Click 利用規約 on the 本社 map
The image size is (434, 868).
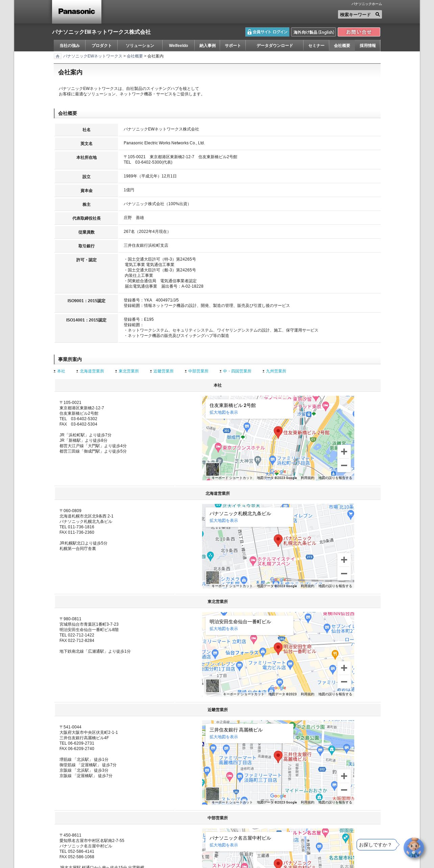pyautogui.click(x=308, y=478)
